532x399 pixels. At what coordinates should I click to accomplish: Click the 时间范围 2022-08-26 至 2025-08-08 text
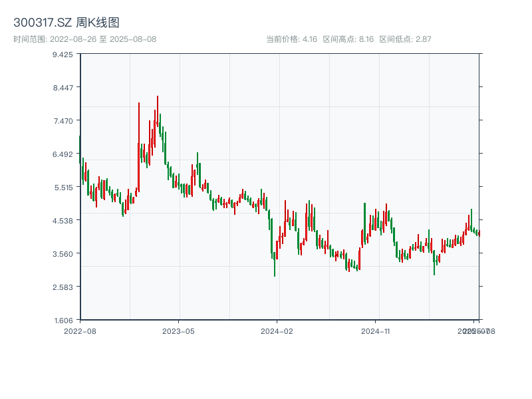tap(85, 39)
